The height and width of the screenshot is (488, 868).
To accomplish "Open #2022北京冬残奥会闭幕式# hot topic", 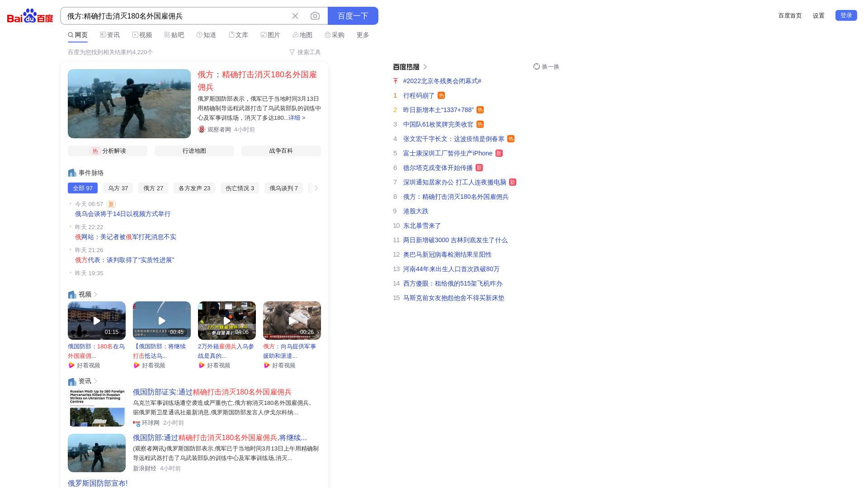I will point(442,81).
